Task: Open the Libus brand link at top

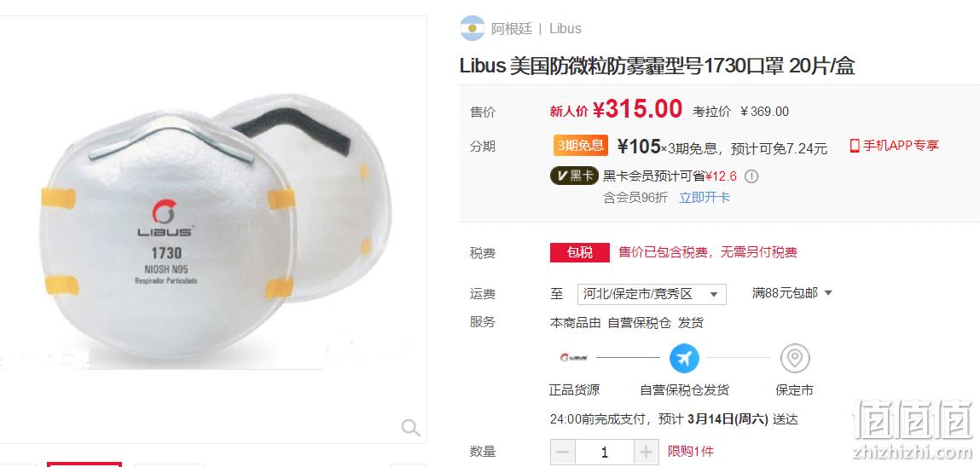Action: click(x=565, y=29)
